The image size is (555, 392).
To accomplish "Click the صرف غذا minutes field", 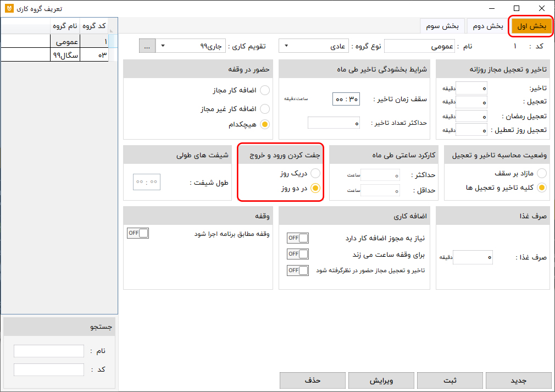I will [x=473, y=257].
